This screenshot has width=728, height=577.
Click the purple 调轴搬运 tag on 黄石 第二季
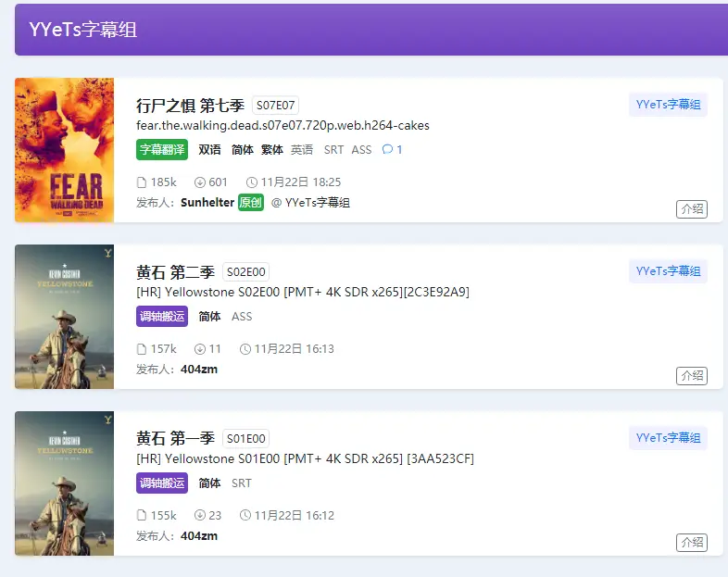162,317
